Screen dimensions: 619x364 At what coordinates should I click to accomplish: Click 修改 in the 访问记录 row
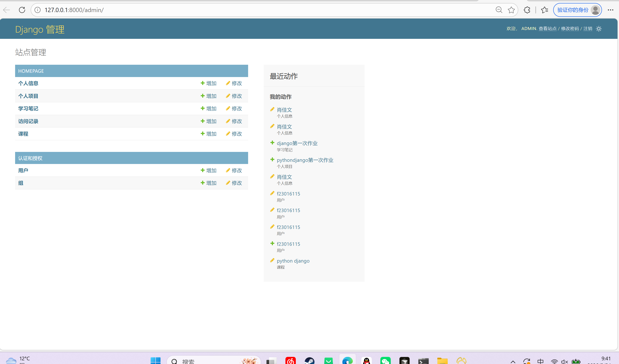[234, 121]
